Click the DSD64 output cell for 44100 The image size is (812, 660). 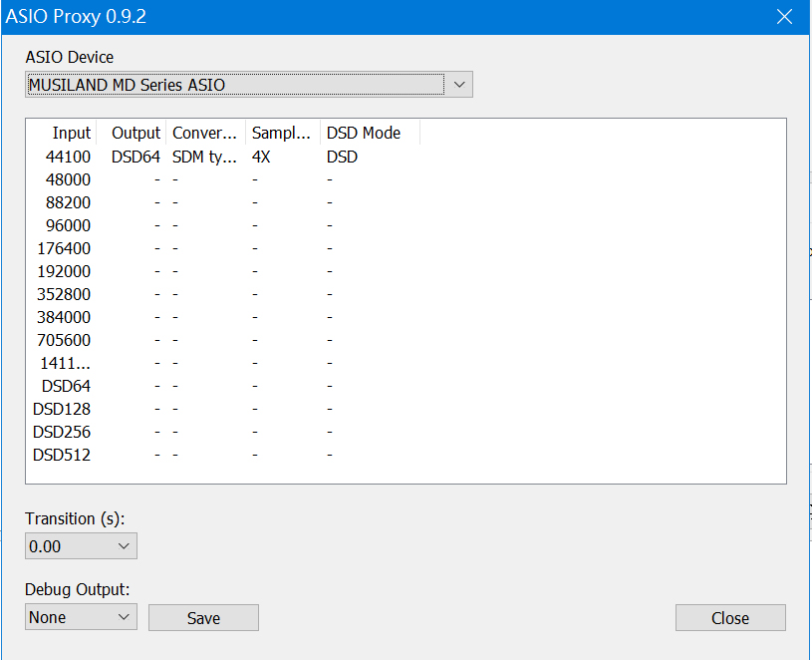point(135,157)
